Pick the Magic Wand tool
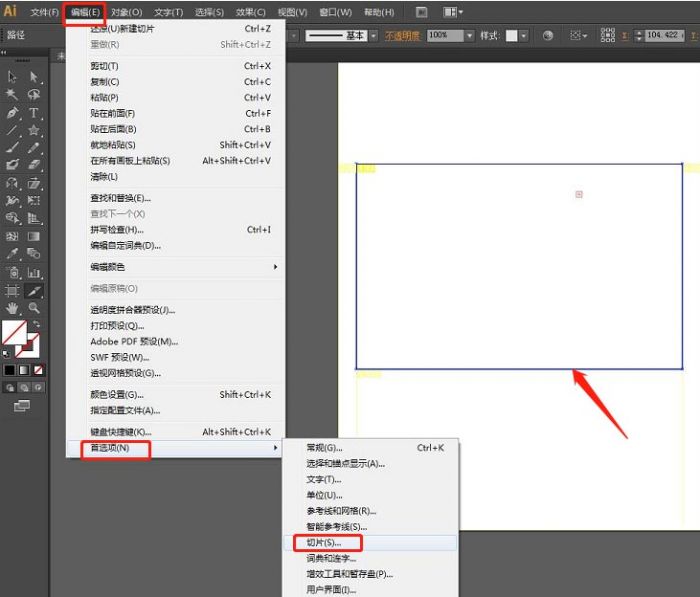The image size is (700, 597). coord(12,94)
